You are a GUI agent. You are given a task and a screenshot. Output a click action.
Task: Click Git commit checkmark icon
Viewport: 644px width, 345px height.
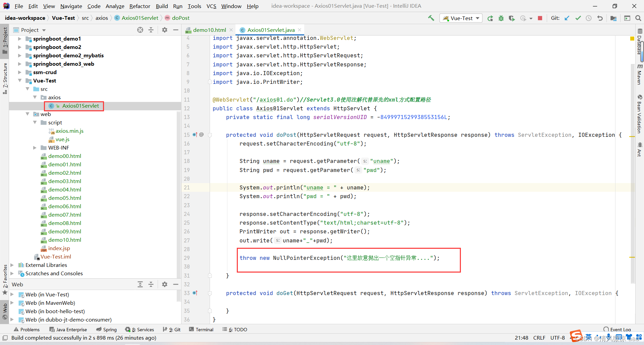[578, 18]
